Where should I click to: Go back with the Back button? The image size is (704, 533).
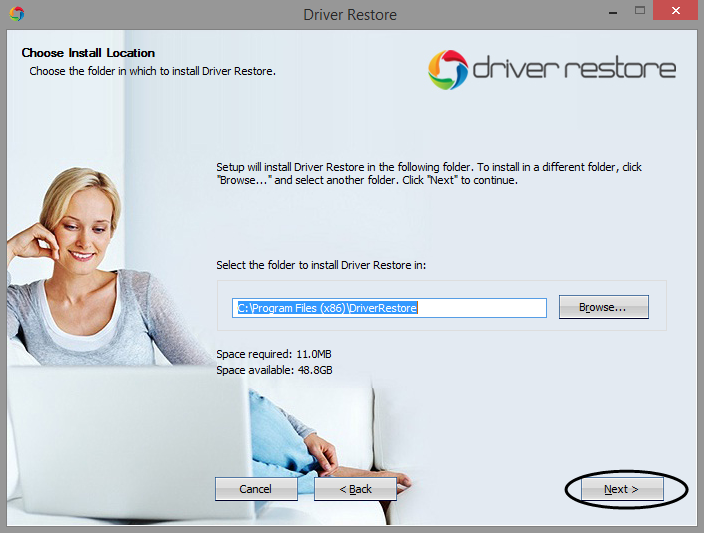tap(355, 489)
